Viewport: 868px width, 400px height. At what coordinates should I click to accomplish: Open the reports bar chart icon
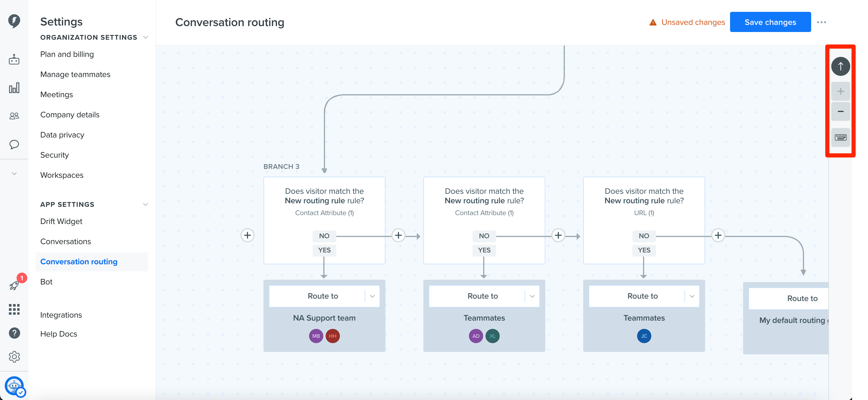click(x=14, y=88)
